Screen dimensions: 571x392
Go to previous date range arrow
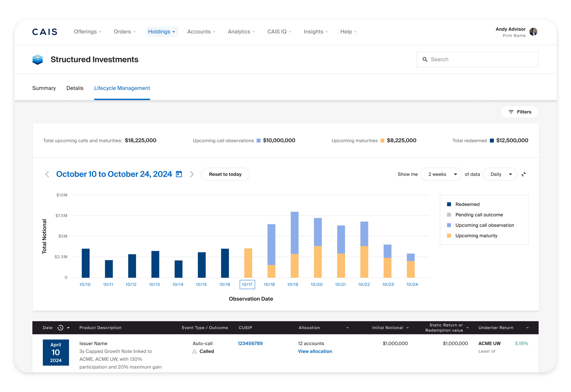[47, 174]
